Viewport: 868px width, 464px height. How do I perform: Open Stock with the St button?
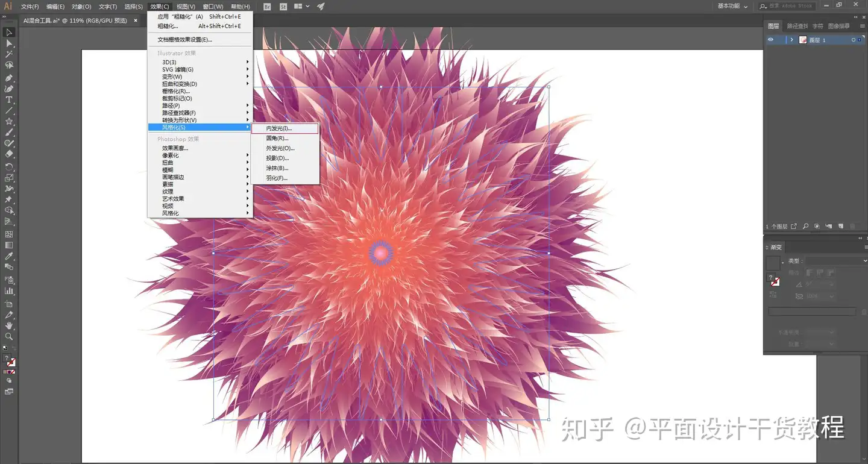tap(283, 7)
